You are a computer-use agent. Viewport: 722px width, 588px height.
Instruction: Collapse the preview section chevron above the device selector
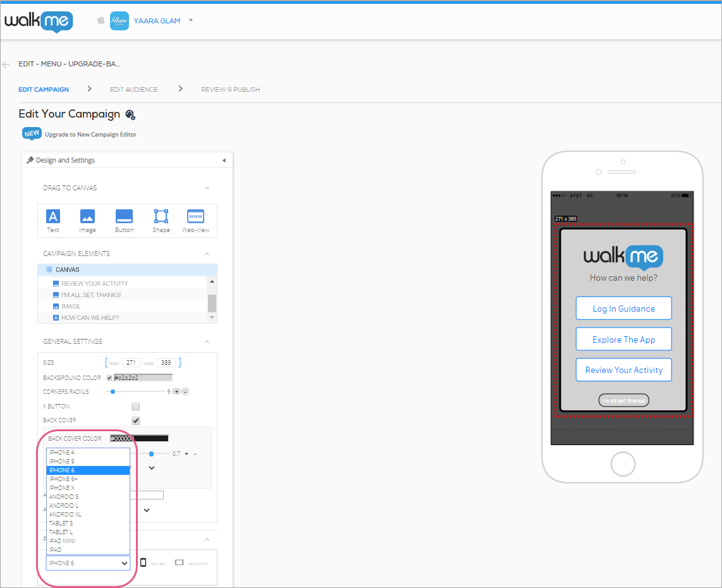207,540
